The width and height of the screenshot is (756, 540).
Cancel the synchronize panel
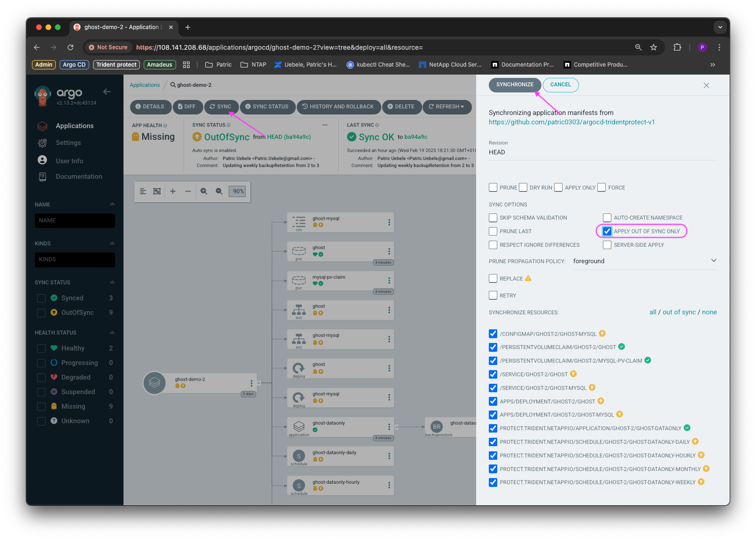[561, 84]
